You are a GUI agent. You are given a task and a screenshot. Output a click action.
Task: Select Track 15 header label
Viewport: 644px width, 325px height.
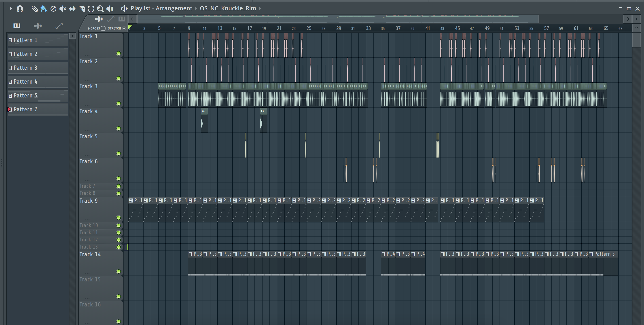[90, 280]
